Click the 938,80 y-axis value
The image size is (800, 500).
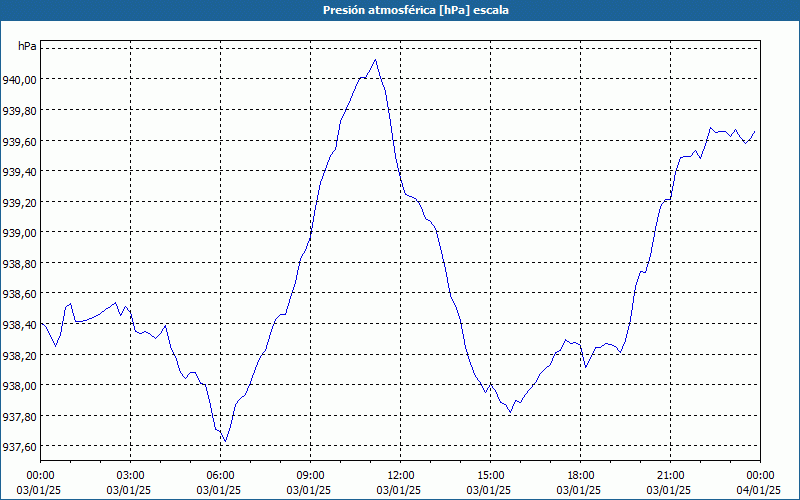(x=19, y=263)
